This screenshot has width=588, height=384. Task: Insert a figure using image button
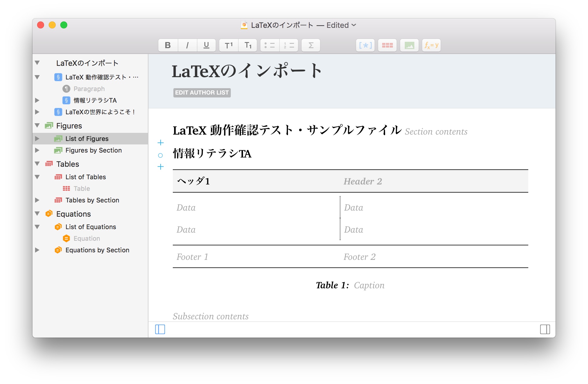click(409, 45)
